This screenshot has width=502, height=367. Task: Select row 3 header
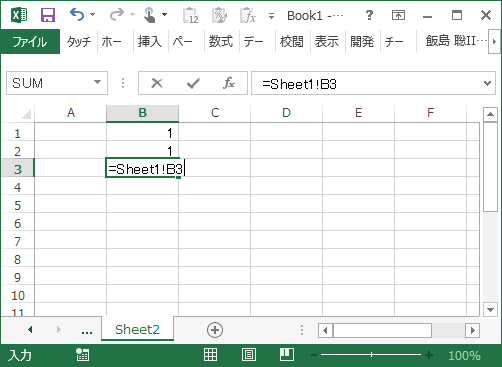[18, 169]
